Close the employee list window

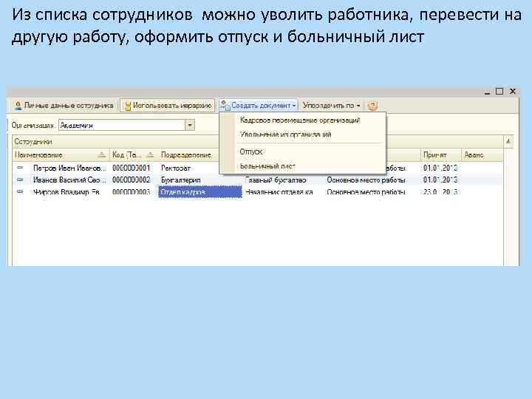click(513, 92)
